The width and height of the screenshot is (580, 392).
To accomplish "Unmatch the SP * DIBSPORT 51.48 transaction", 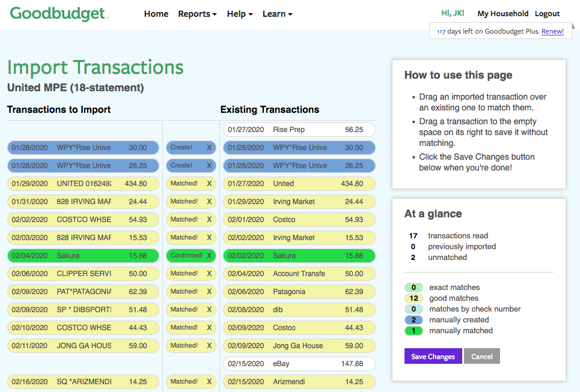I will (209, 310).
